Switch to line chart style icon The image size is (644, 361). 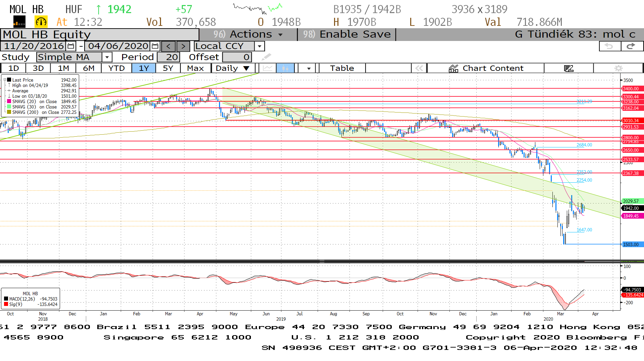pos(268,68)
